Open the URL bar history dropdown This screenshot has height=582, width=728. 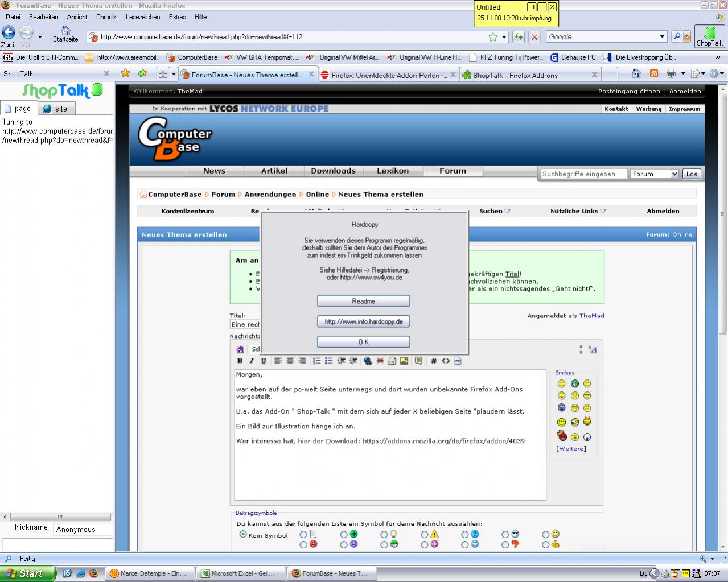504,37
